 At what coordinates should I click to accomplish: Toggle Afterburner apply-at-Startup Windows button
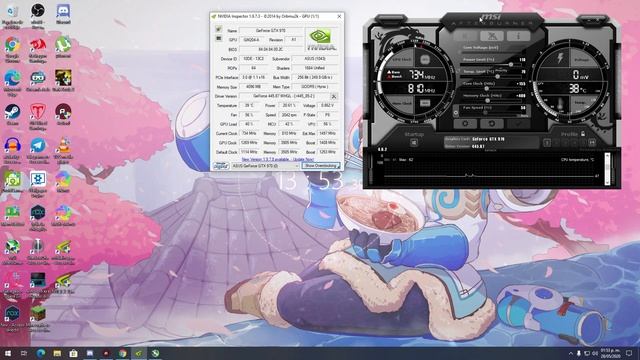(x=414, y=142)
